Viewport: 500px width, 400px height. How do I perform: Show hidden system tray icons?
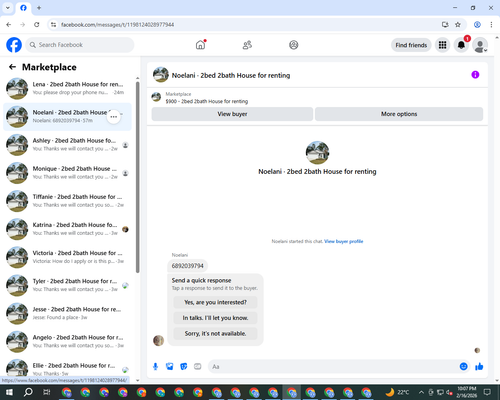(421, 392)
